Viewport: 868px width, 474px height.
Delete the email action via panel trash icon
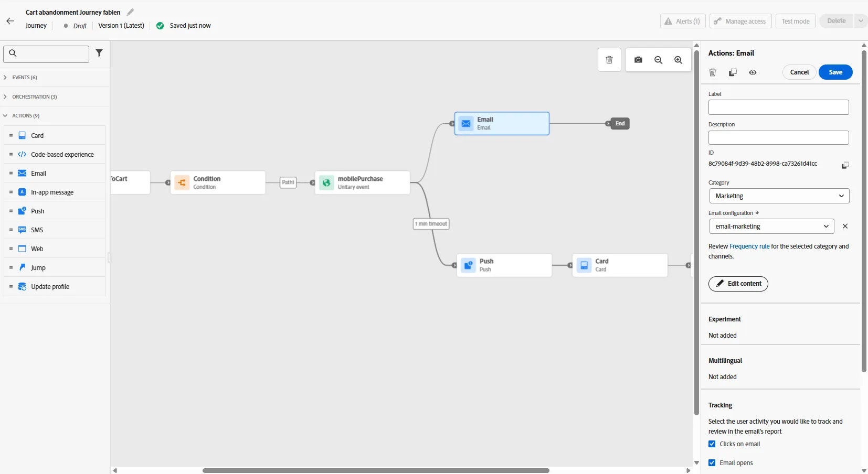coord(713,72)
